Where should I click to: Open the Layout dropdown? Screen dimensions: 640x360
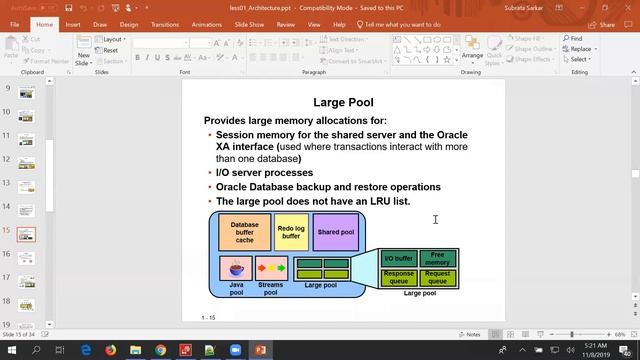pyautogui.click(x=110, y=39)
